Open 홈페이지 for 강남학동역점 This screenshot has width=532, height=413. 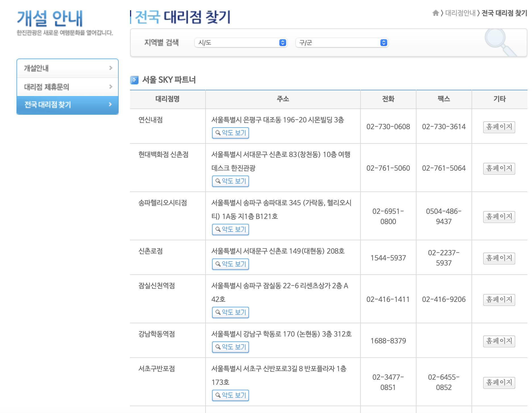point(499,341)
